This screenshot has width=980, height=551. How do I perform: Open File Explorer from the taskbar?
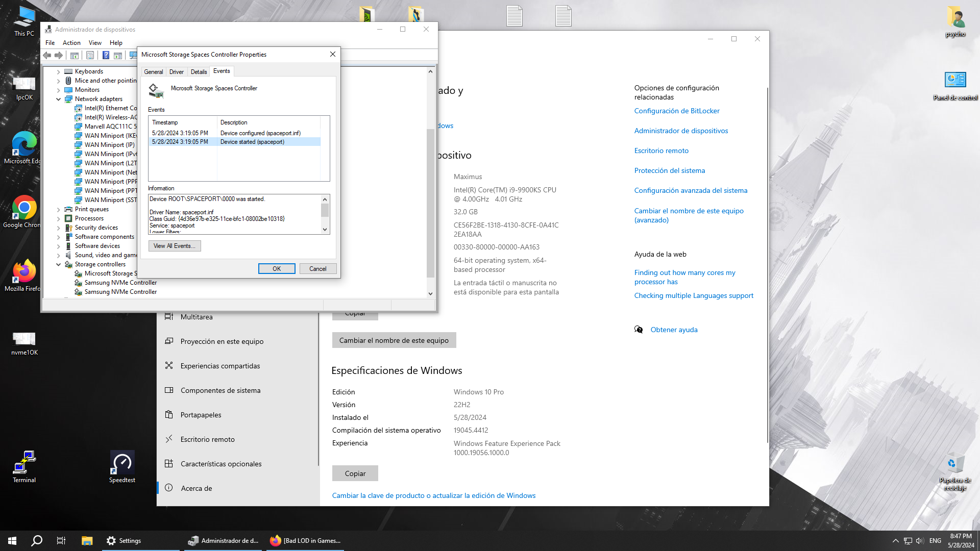[x=87, y=541]
